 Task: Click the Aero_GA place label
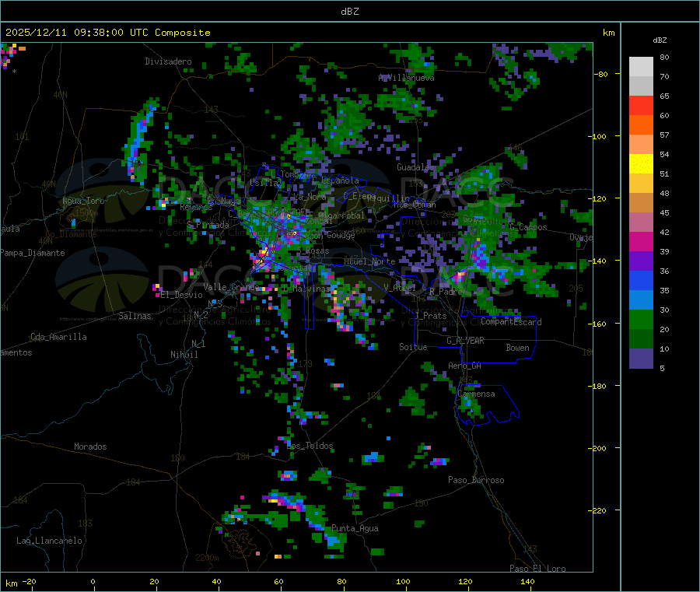click(x=465, y=366)
